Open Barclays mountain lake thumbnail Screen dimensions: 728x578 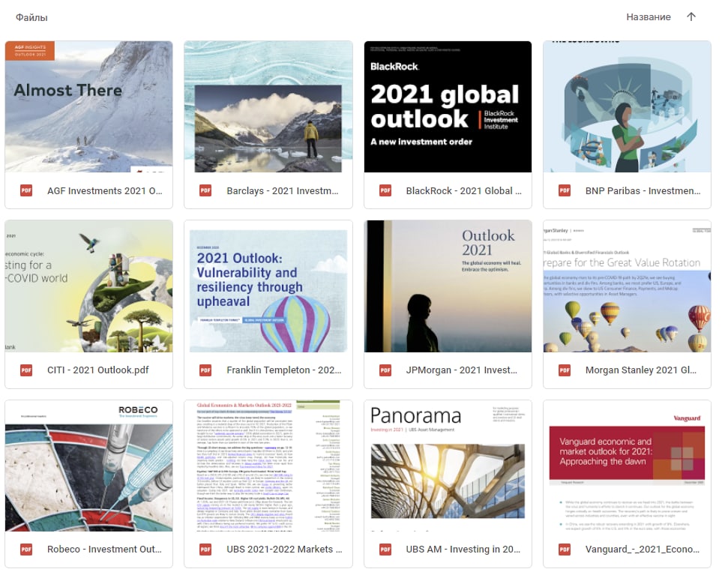tap(268, 106)
